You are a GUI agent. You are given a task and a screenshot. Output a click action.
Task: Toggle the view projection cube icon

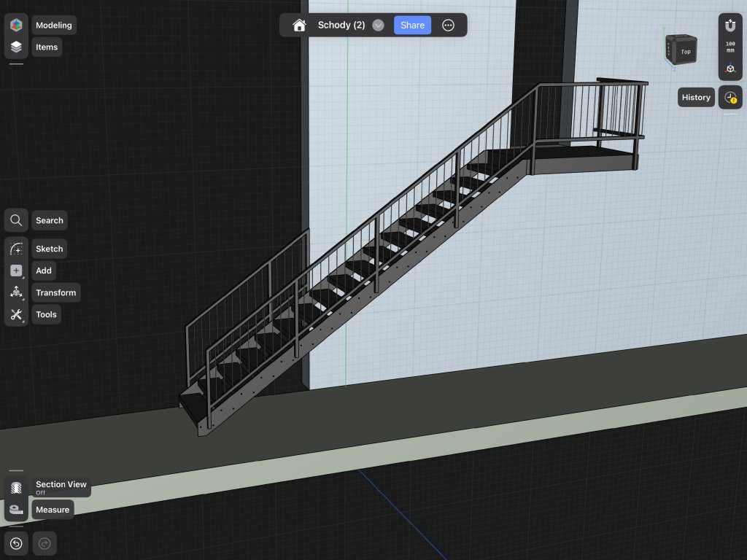(730, 69)
